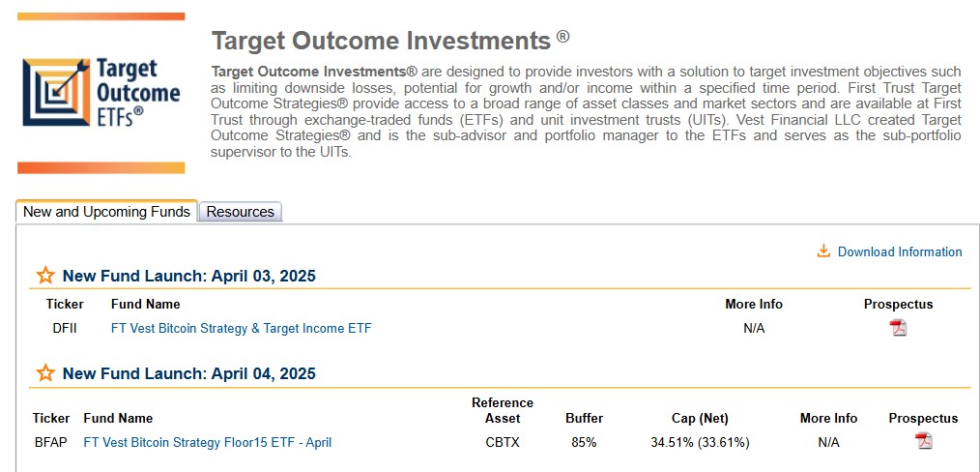Image resolution: width=980 pixels, height=472 pixels.
Task: Click the star icon beside April 03 launch
Action: [x=45, y=276]
